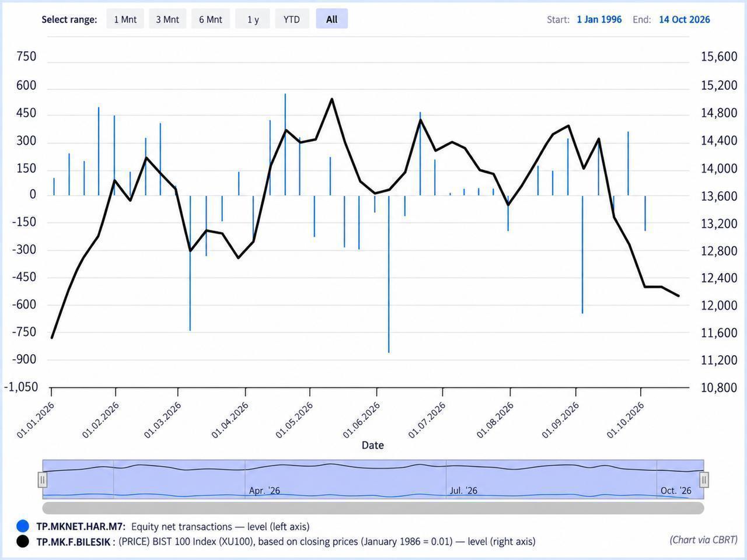Click the 01.10.2026 date axis label
Viewport: 747px width, 560px height.
pos(626,420)
